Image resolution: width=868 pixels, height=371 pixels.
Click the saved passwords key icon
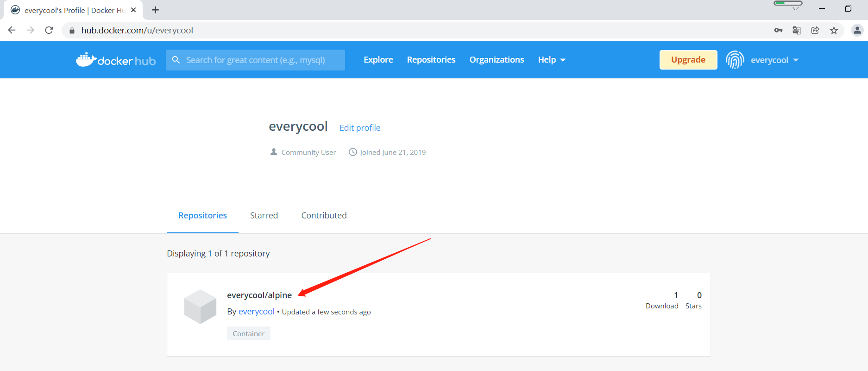point(778,31)
